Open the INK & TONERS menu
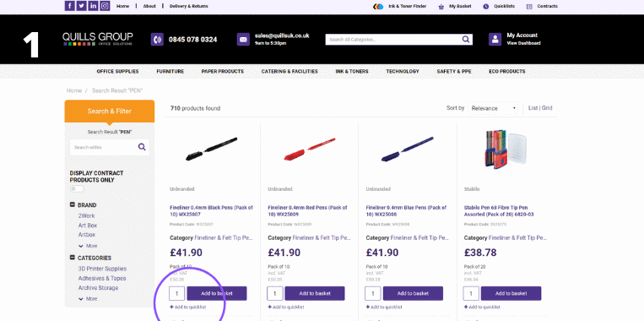 coord(352,71)
